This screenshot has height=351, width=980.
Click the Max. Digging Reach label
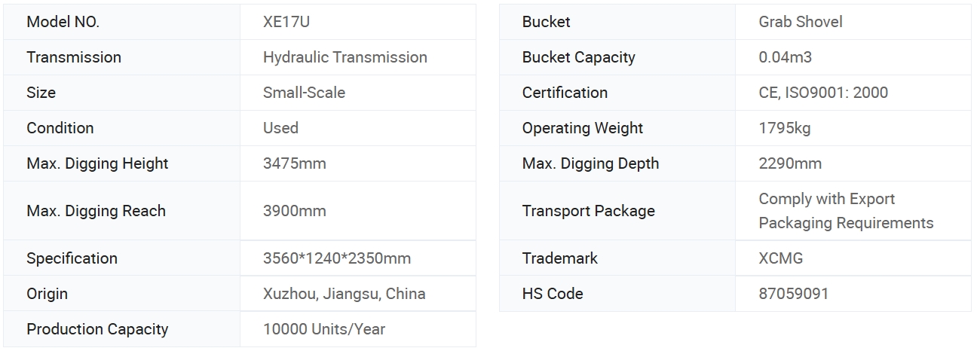point(96,211)
